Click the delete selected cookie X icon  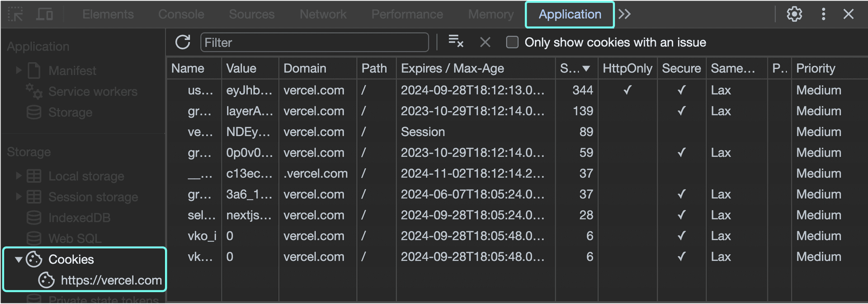tap(485, 43)
